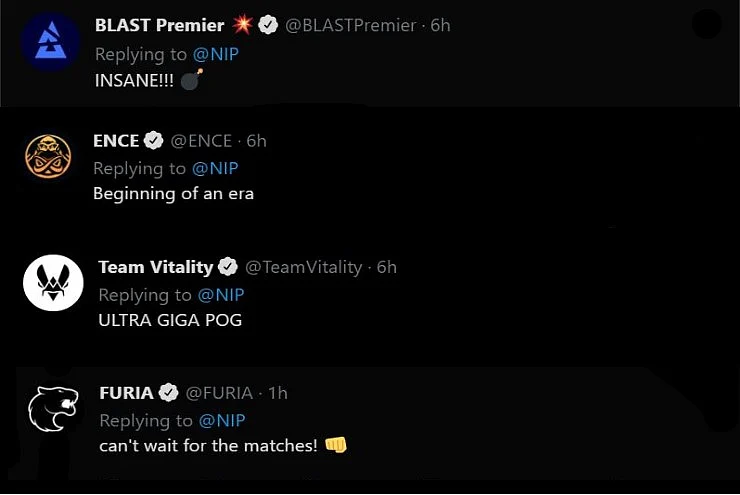Open the 6h timestamp on ENCE's tweet
740x495 pixels.
[256, 141]
